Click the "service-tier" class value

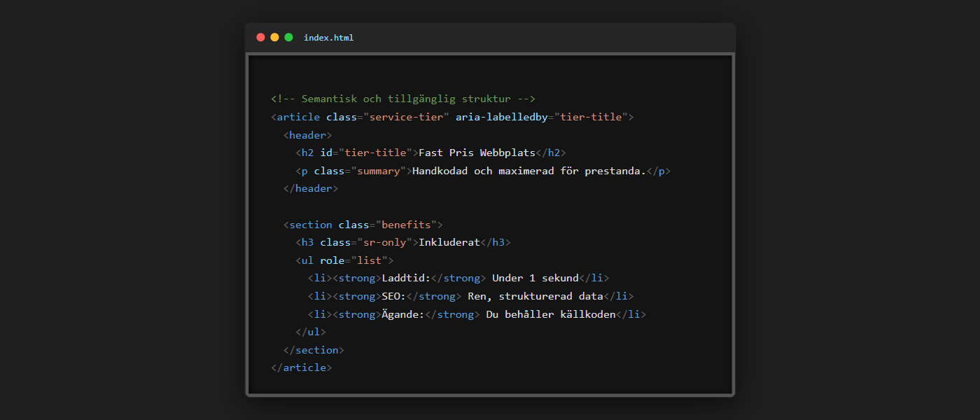pyautogui.click(x=406, y=117)
